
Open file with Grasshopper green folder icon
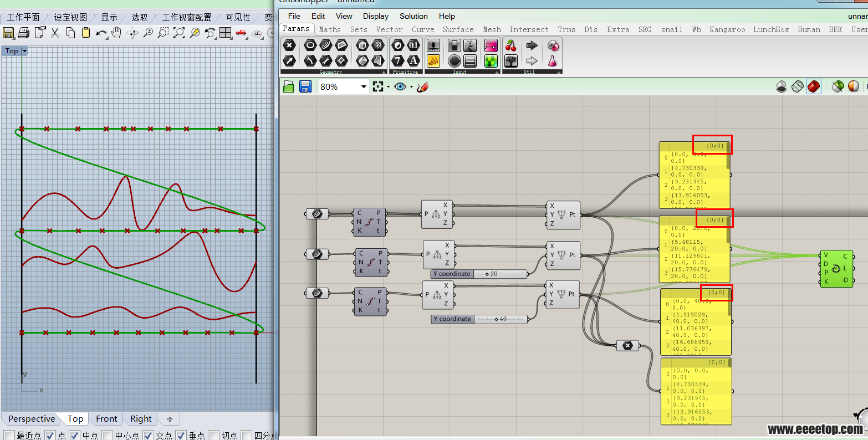289,86
